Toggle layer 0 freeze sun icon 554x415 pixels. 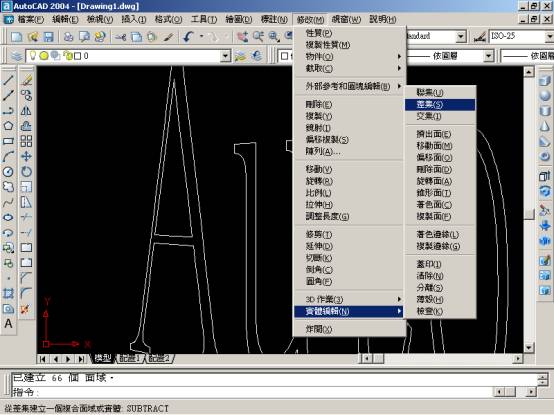tap(44, 55)
